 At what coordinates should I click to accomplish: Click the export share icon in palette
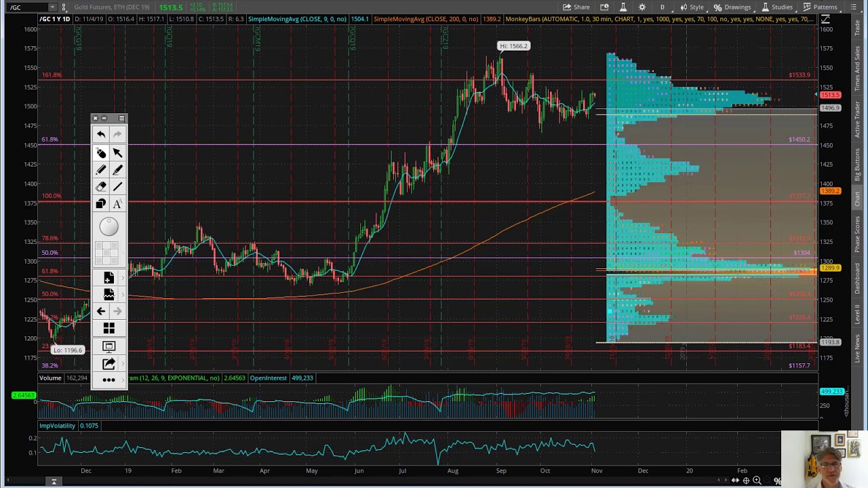coord(108,364)
